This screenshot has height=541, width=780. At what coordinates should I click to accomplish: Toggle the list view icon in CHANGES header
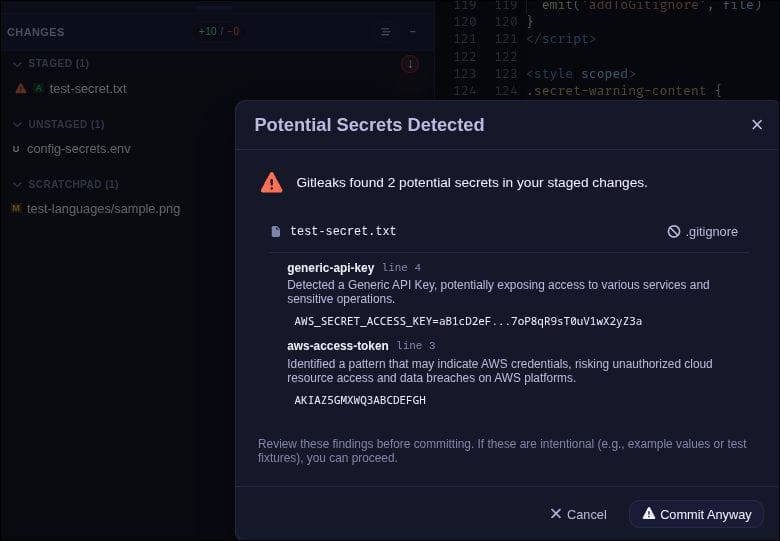[386, 32]
